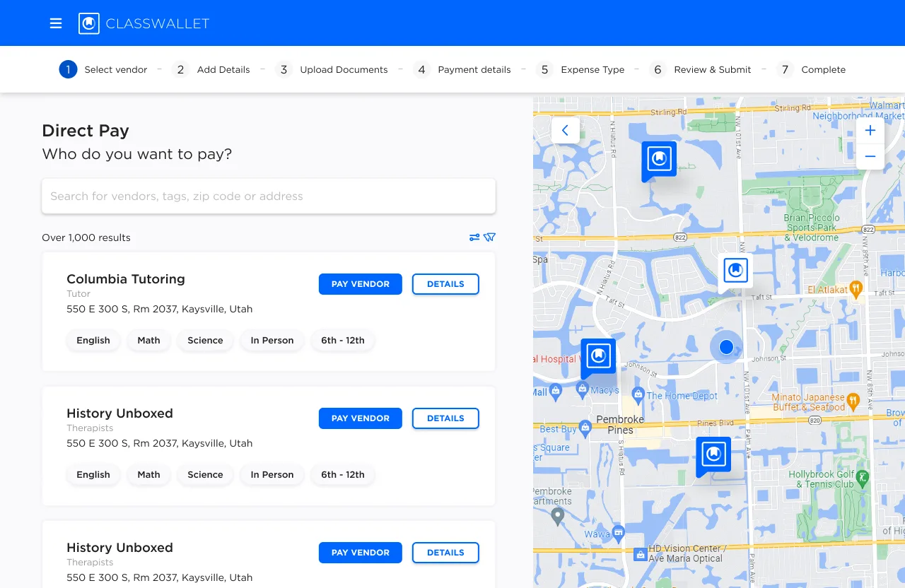Screen dimensions: 905x588
Task: Click "Over 1,000 results" text
Action: click(86, 237)
